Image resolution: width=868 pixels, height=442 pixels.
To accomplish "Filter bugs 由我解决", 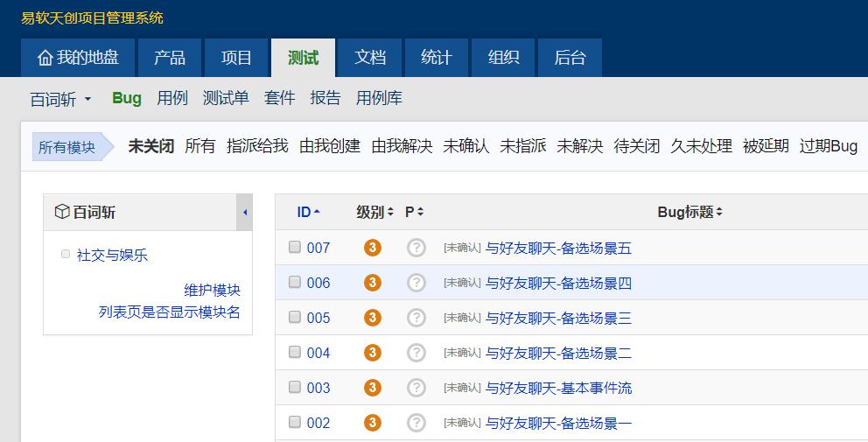I will [x=402, y=146].
